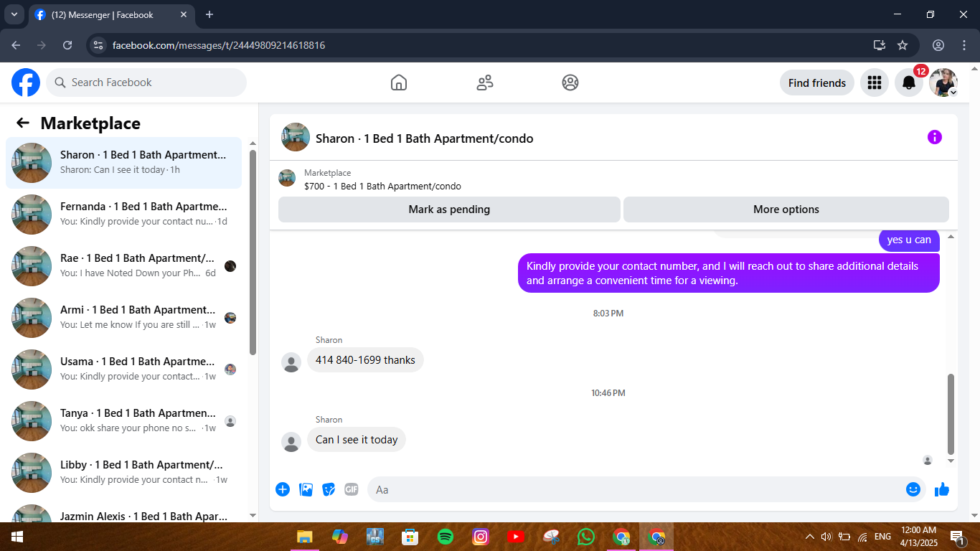Focus the Search Facebook field
Screen dimensions: 980x551
pyautogui.click(x=146, y=83)
